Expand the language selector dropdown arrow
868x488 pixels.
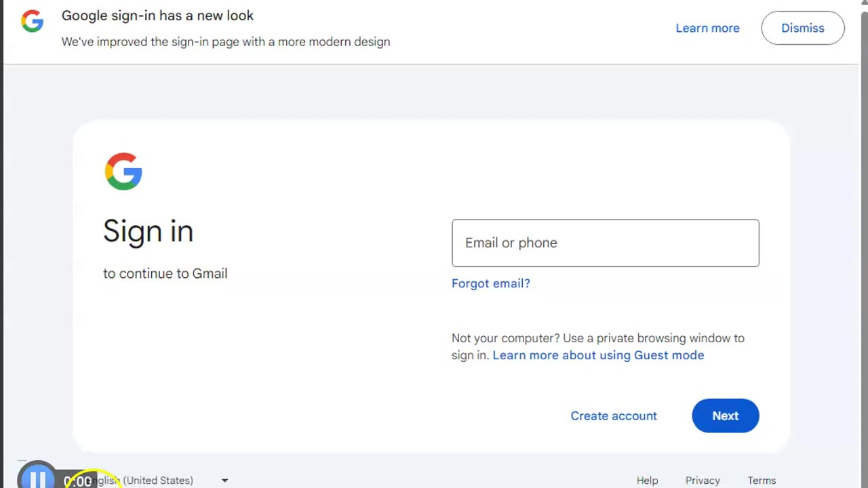[224, 481]
